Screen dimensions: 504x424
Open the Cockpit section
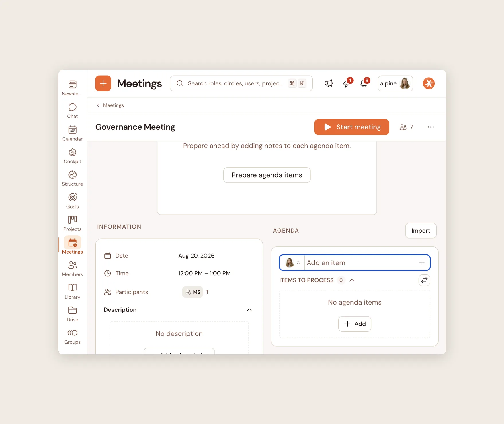tap(72, 156)
